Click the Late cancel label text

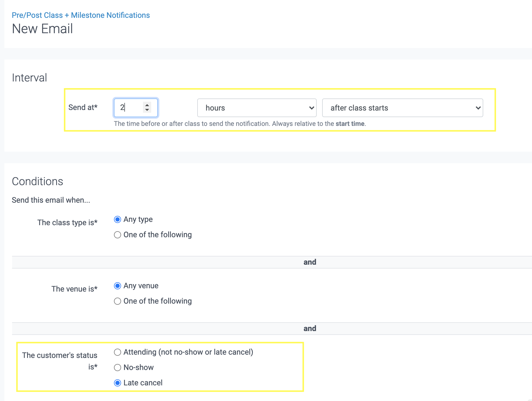coord(143,383)
